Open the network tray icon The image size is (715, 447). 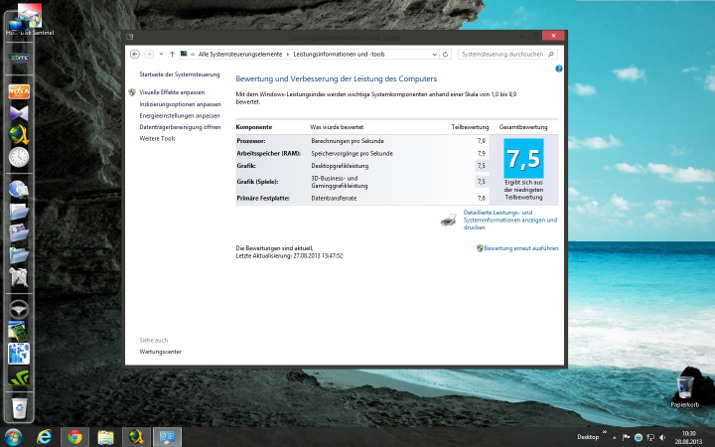coord(651,437)
